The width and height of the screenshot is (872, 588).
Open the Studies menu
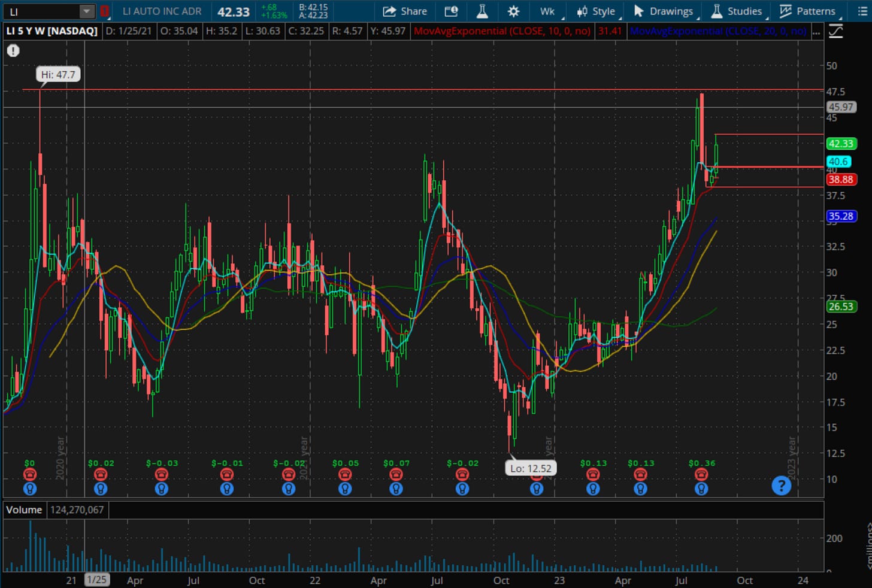pos(737,11)
